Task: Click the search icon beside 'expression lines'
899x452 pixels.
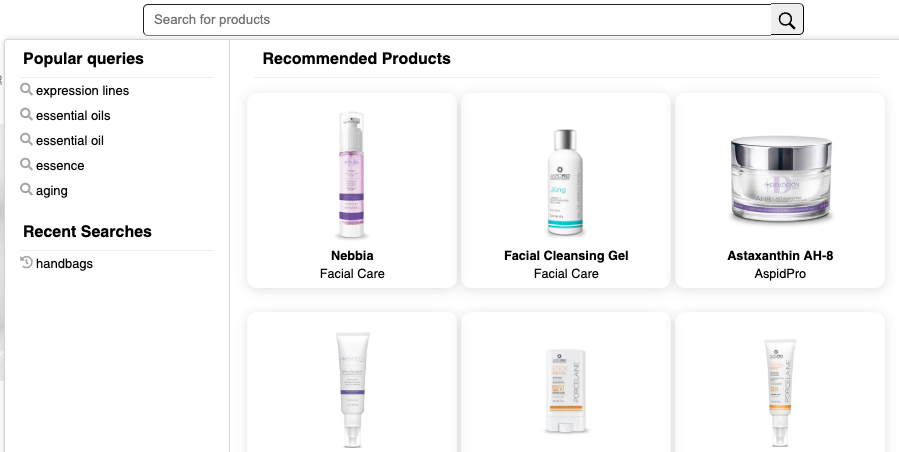Action: pos(27,90)
